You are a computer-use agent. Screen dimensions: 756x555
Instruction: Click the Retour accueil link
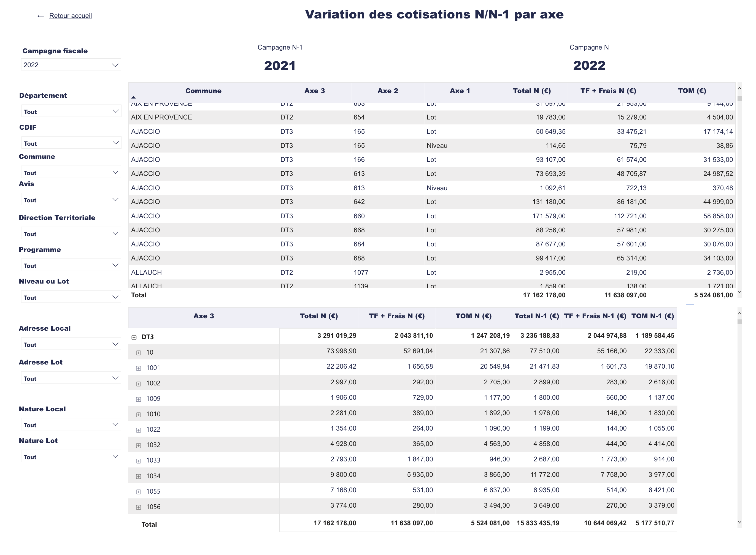pos(70,16)
